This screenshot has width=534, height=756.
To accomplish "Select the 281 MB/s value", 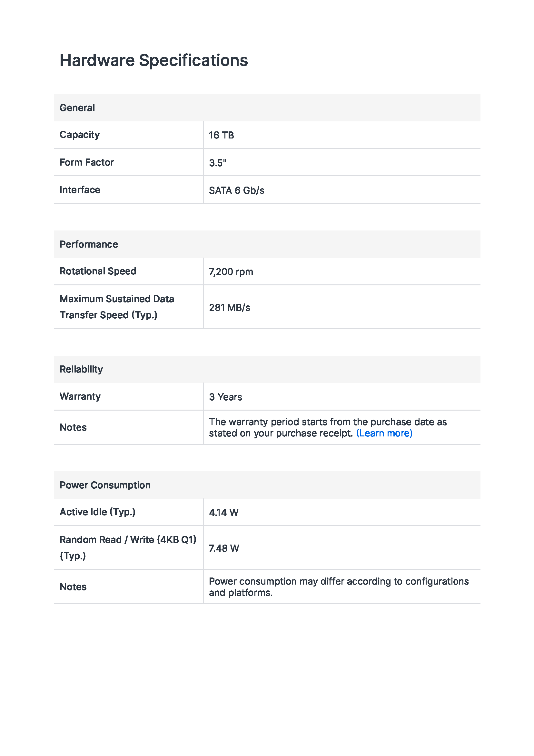I will (x=230, y=308).
